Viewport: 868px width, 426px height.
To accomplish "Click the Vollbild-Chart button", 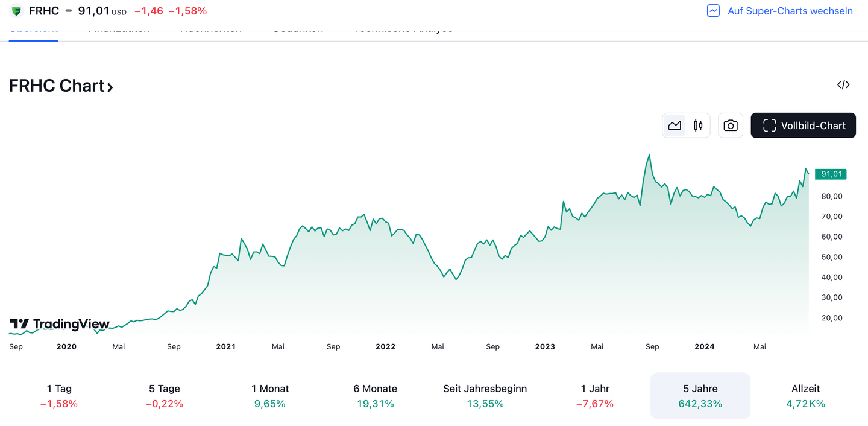I will tap(803, 126).
